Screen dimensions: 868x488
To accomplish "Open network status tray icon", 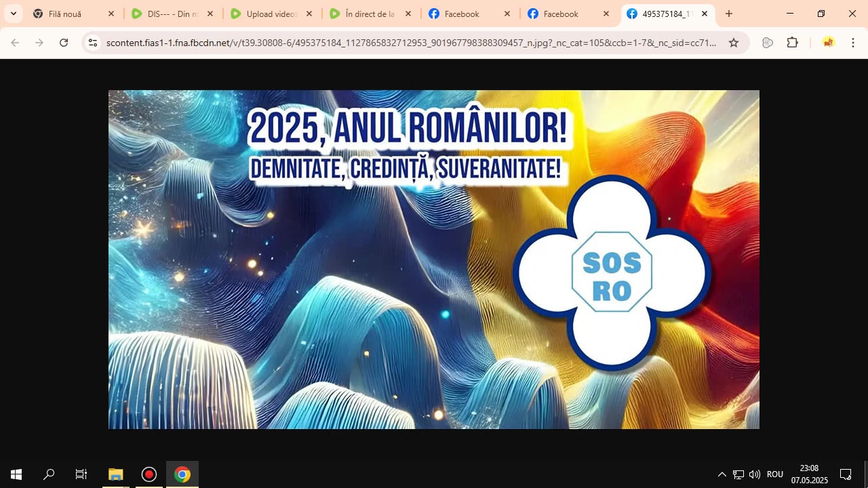I will point(738,474).
